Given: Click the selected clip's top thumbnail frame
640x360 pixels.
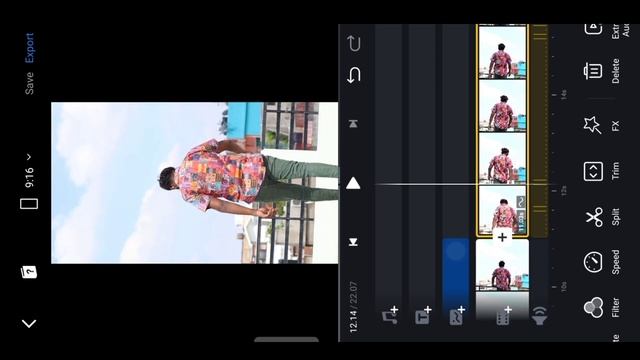Looking at the screenshot, I should pyautogui.click(x=502, y=52).
